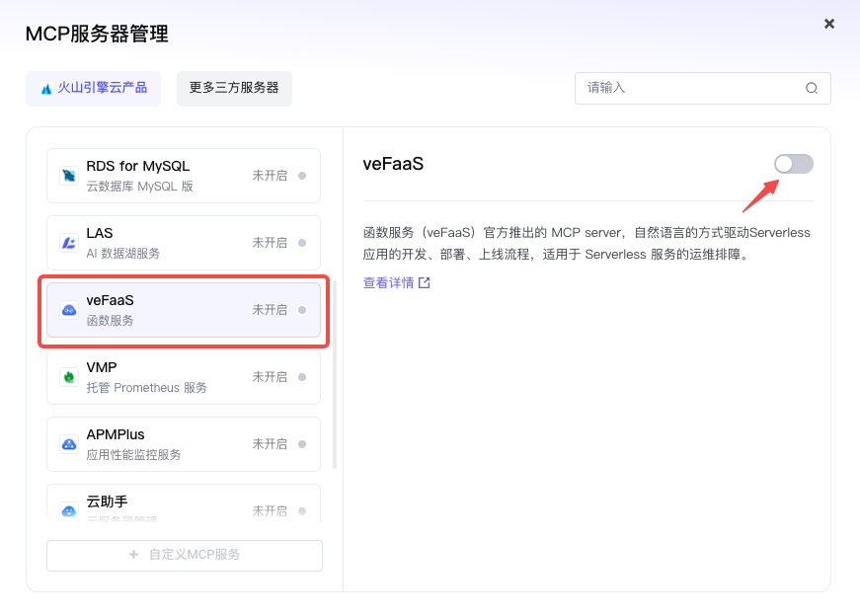Click the MCP服务器管理 dialog title
860x616 pixels.
(97, 34)
